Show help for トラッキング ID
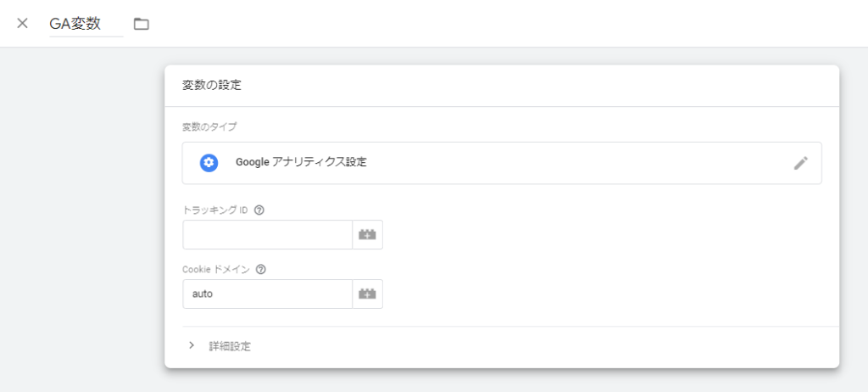The height and width of the screenshot is (392, 868). 258,210
